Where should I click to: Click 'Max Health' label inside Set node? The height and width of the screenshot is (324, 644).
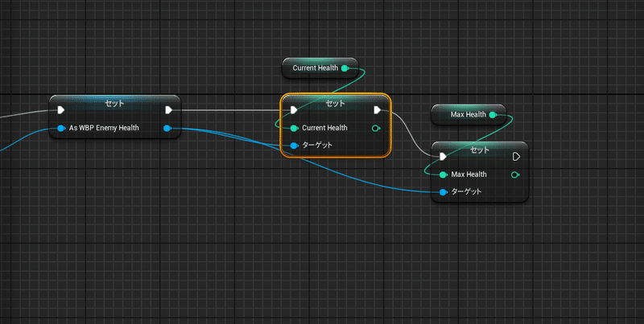point(469,174)
